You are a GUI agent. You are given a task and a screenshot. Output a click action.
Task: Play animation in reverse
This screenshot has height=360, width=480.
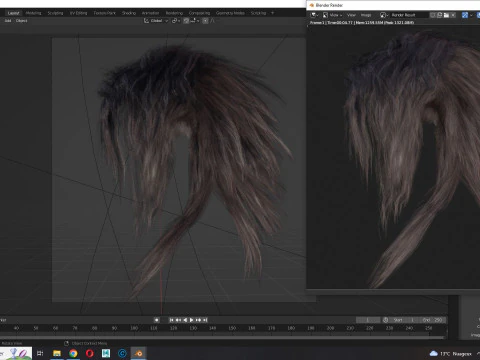tap(185, 320)
